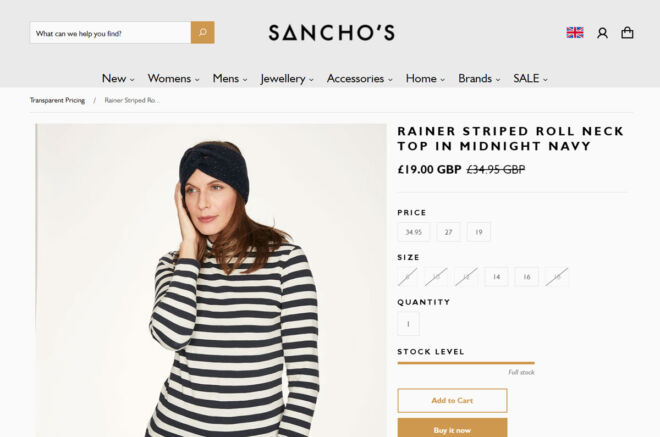Open the UK flag currency selector
Screen dimensions: 660x437
575,33
